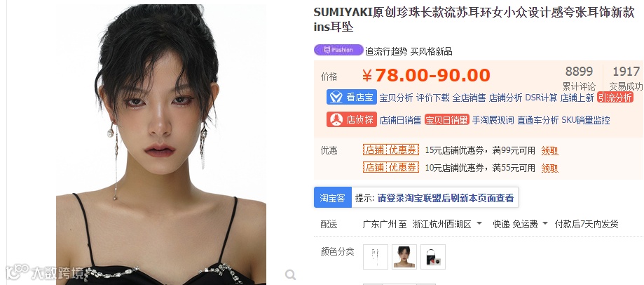Open the 浙江杭州西湖区 destination dropdown
Image resolution: width=644 pixels, height=285 pixels.
click(447, 224)
